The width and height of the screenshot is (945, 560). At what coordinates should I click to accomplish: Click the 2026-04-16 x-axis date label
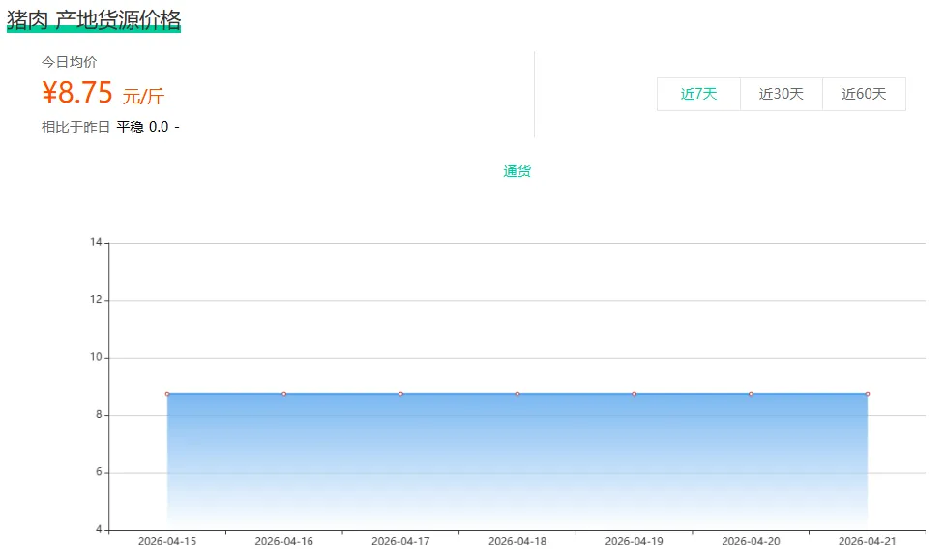point(283,542)
